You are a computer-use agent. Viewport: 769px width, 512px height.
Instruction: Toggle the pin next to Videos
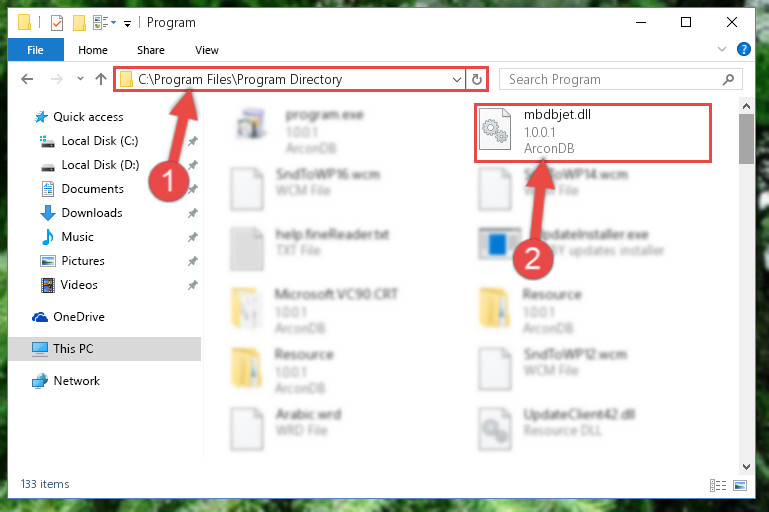pos(192,285)
